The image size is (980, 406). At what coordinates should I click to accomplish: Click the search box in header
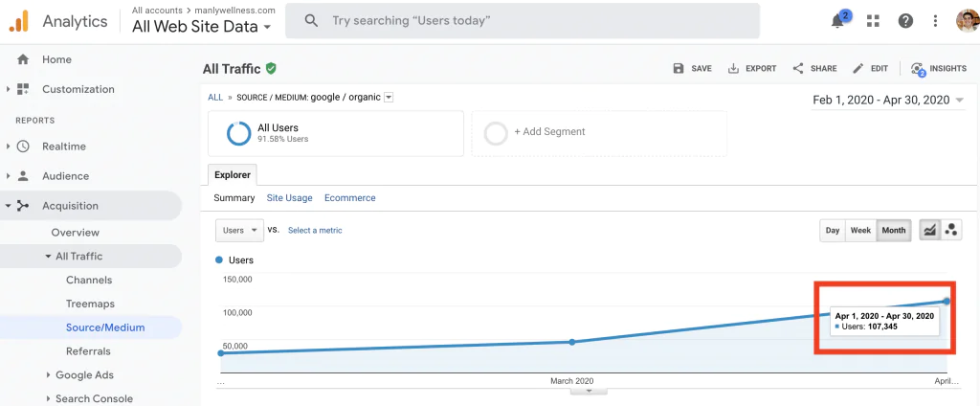(x=526, y=20)
